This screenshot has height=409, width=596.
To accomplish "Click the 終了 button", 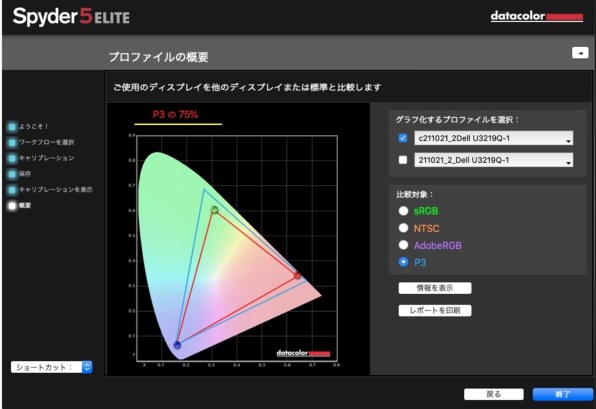I will pyautogui.click(x=563, y=394).
